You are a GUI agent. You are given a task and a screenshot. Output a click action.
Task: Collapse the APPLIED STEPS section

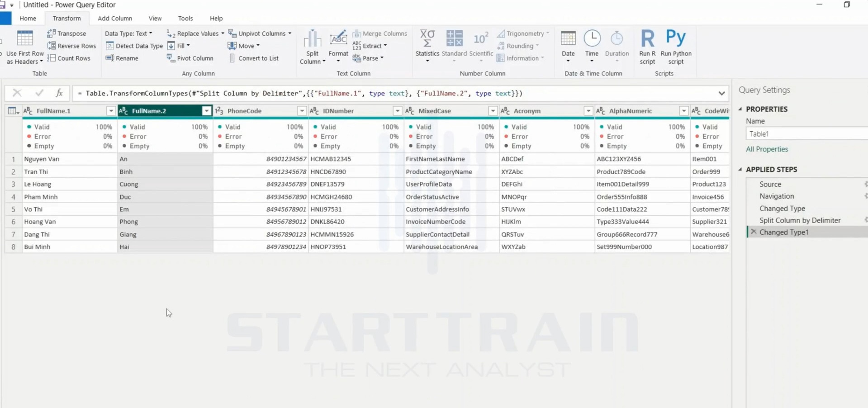pyautogui.click(x=740, y=169)
